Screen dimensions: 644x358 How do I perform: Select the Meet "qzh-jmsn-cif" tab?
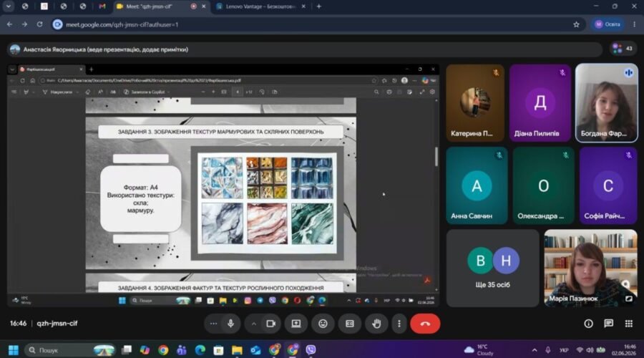point(150,6)
